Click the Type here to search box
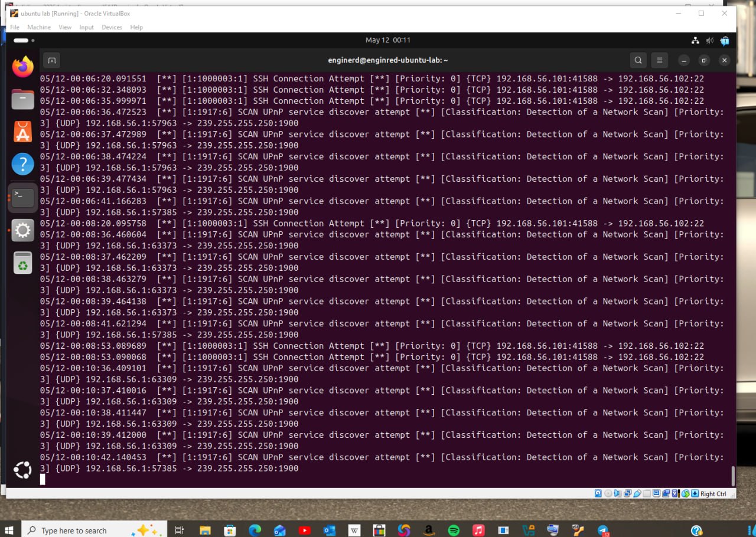756x537 pixels. (x=94, y=530)
